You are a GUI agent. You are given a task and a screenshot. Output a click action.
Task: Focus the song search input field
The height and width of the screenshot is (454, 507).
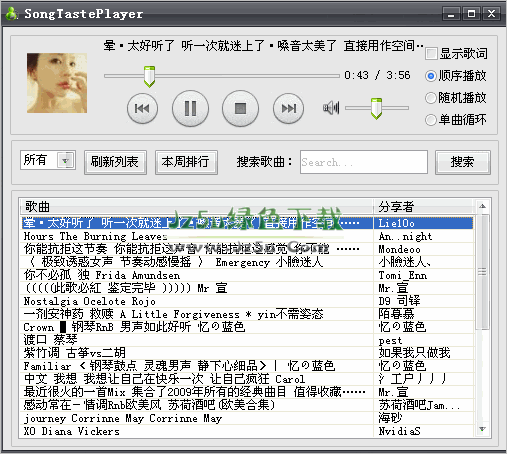[364, 162]
